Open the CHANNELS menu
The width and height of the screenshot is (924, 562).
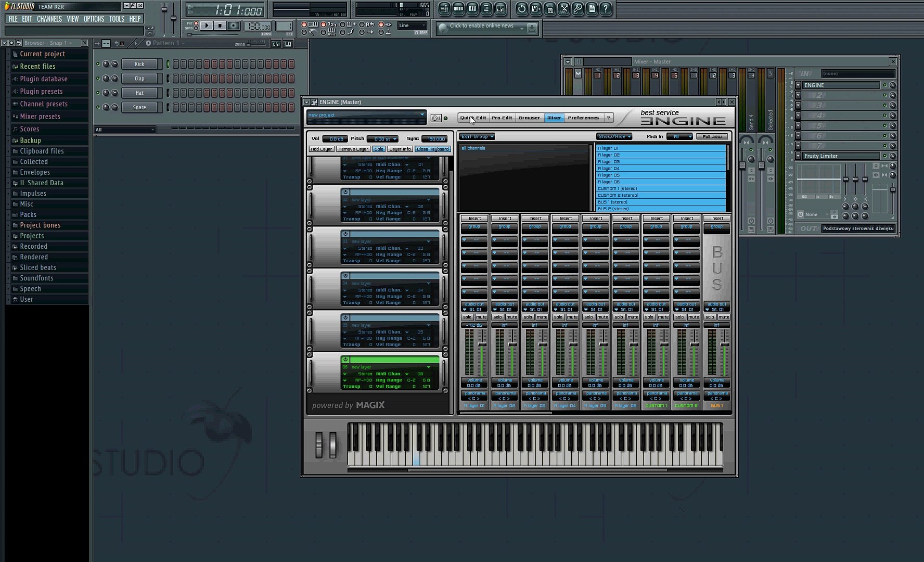[x=49, y=19]
